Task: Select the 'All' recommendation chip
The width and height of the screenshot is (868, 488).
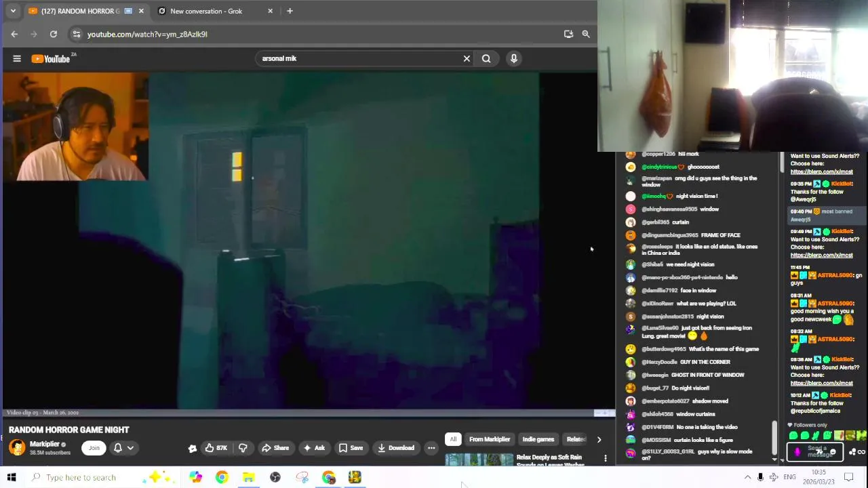Action: pyautogui.click(x=453, y=439)
